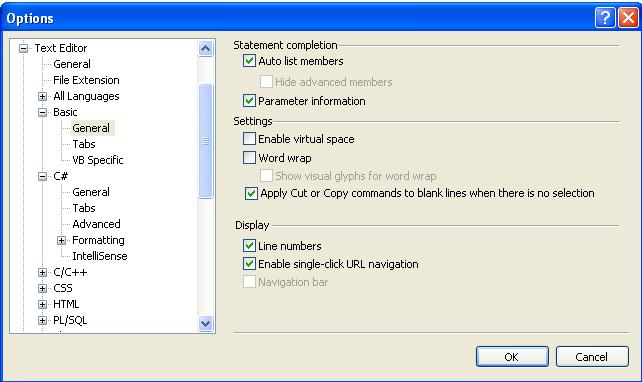Select VB Specific under Basic
The height and width of the screenshot is (382, 642).
click(x=97, y=160)
